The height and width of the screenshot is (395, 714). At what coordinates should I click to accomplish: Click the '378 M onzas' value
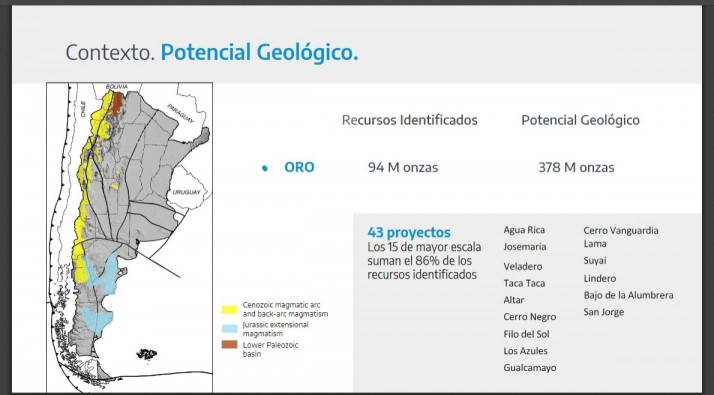[576, 168]
